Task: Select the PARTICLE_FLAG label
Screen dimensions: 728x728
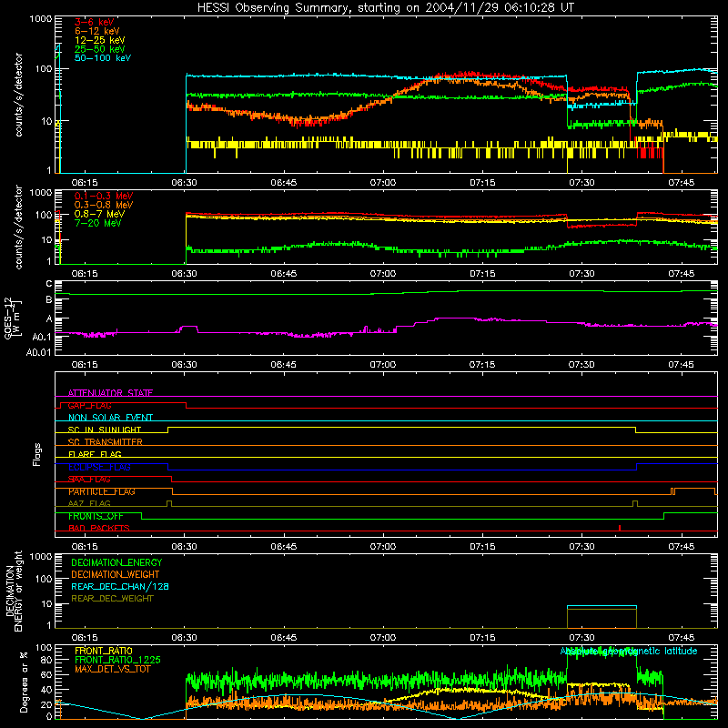Action: [x=102, y=491]
